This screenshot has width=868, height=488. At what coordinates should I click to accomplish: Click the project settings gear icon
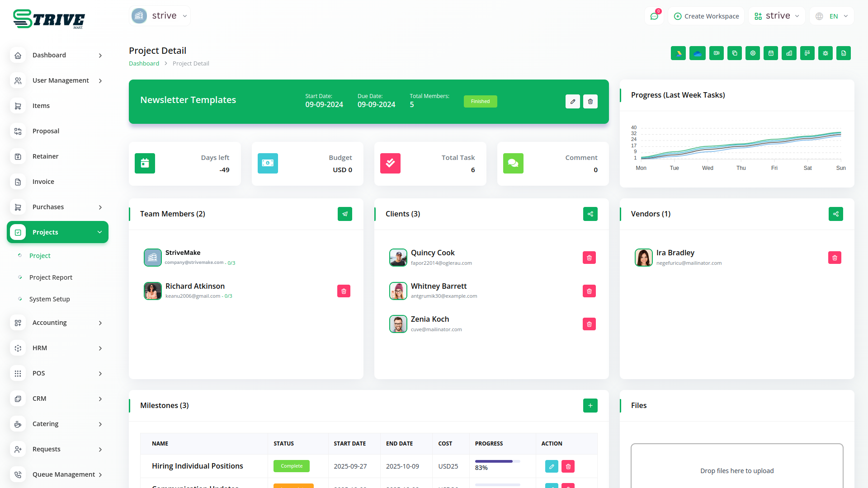click(753, 53)
